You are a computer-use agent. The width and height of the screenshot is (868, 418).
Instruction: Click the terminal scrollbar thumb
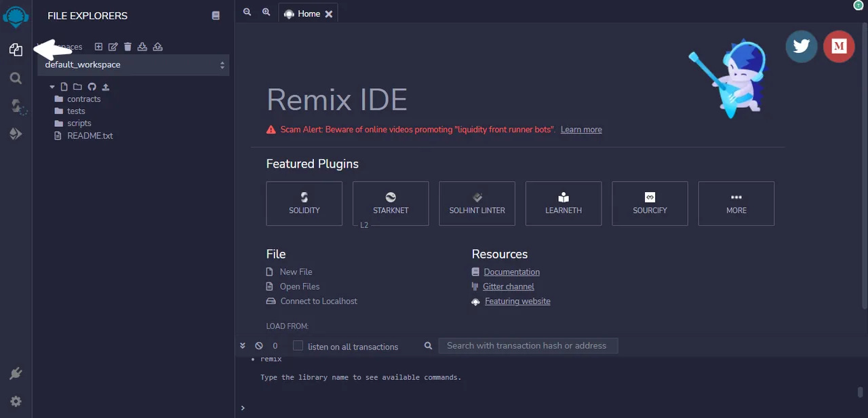[860, 392]
